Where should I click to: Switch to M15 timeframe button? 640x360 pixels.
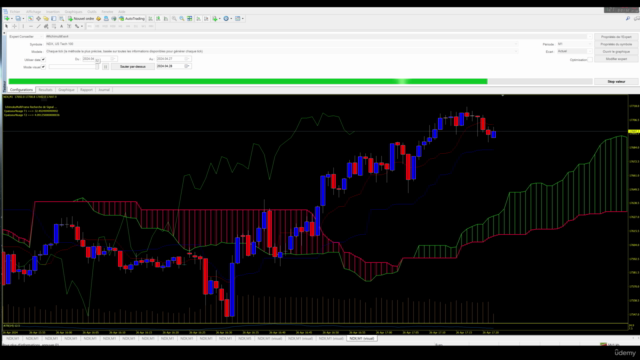tap(105, 26)
